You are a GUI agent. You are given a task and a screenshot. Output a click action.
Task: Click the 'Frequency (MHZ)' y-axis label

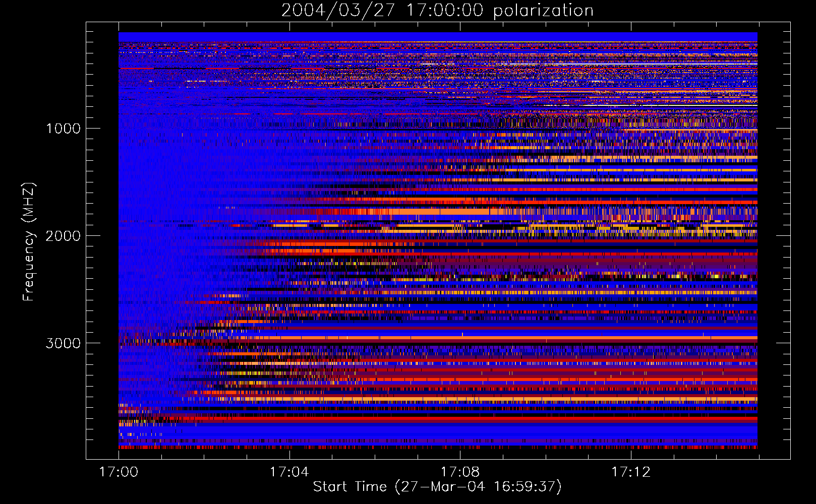pyautogui.click(x=29, y=242)
